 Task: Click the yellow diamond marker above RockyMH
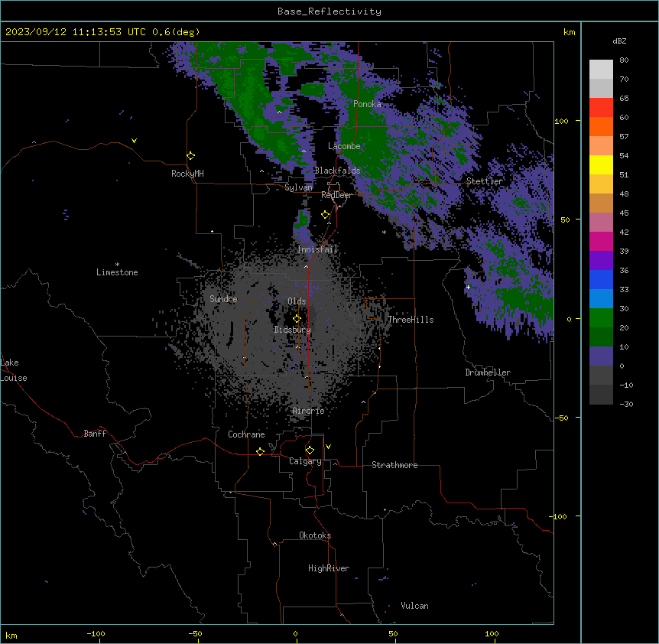point(190,155)
